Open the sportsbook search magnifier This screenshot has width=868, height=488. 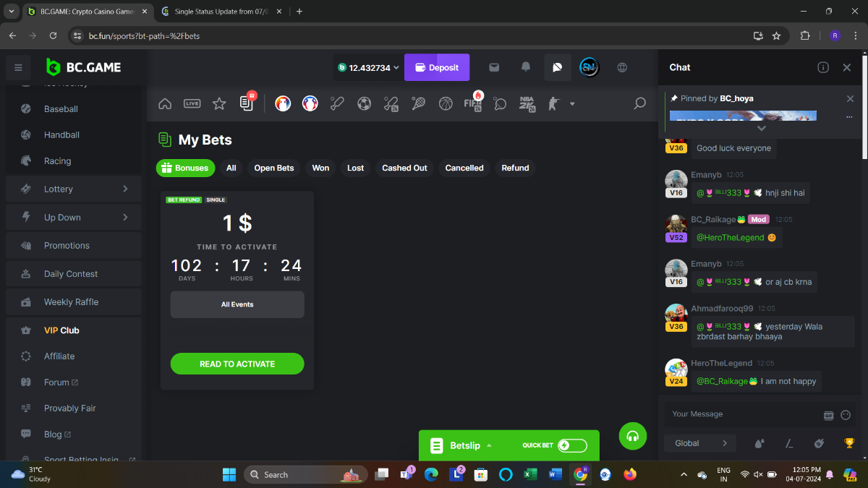point(639,103)
